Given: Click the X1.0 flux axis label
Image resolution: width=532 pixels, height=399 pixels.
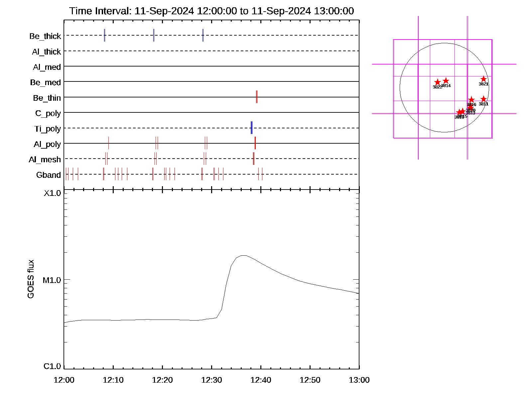Looking at the screenshot, I should pos(53,193).
